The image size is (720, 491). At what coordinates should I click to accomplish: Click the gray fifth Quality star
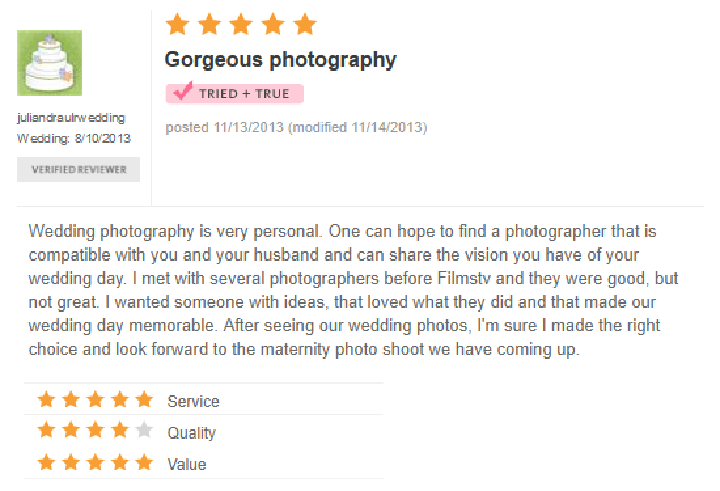[x=144, y=430]
